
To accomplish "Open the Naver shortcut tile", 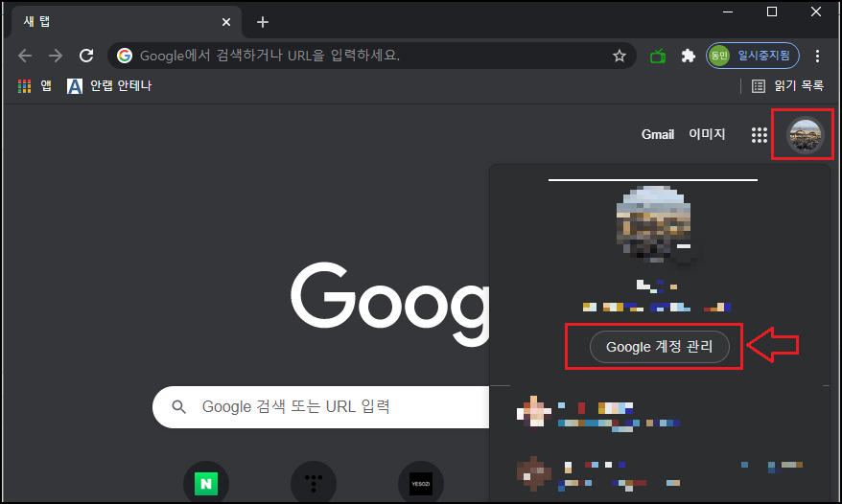I will pos(206,484).
